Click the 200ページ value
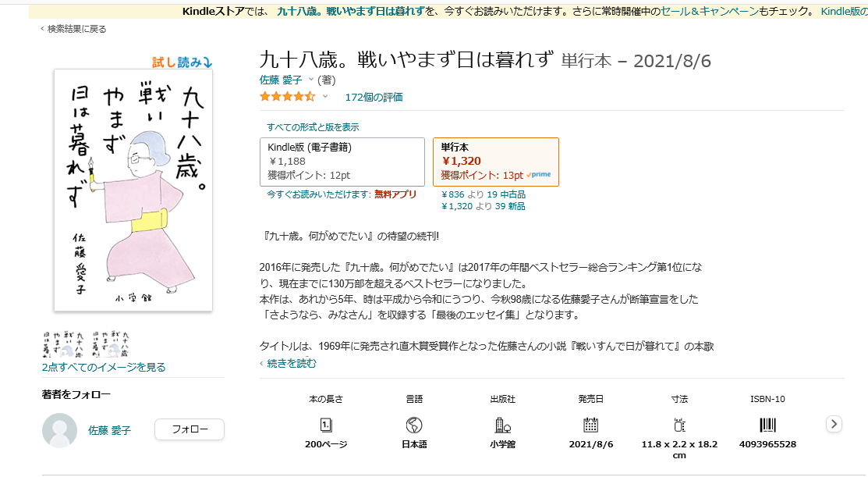 tap(325, 444)
